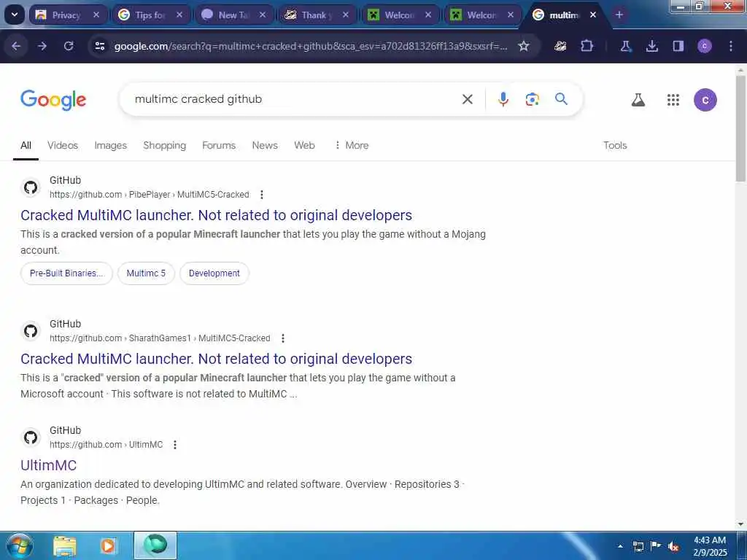Close the New Tab tab
Screen dimensions: 747x560
click(263, 15)
